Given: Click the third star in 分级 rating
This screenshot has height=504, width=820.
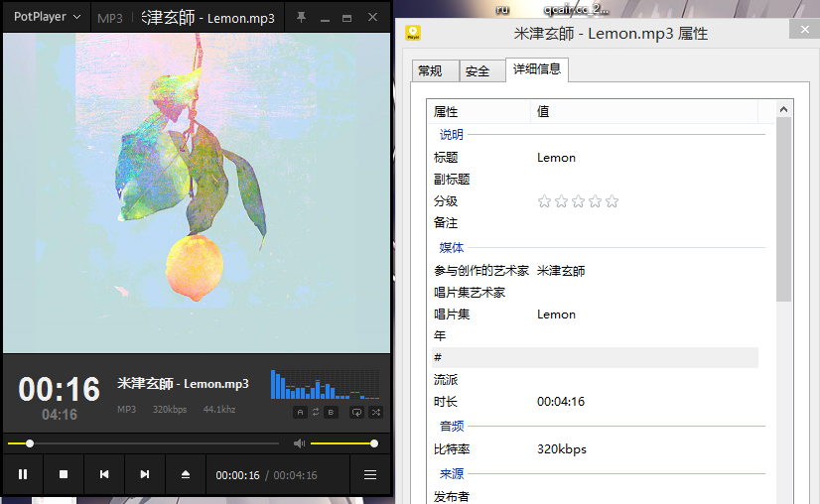Looking at the screenshot, I should [578, 201].
